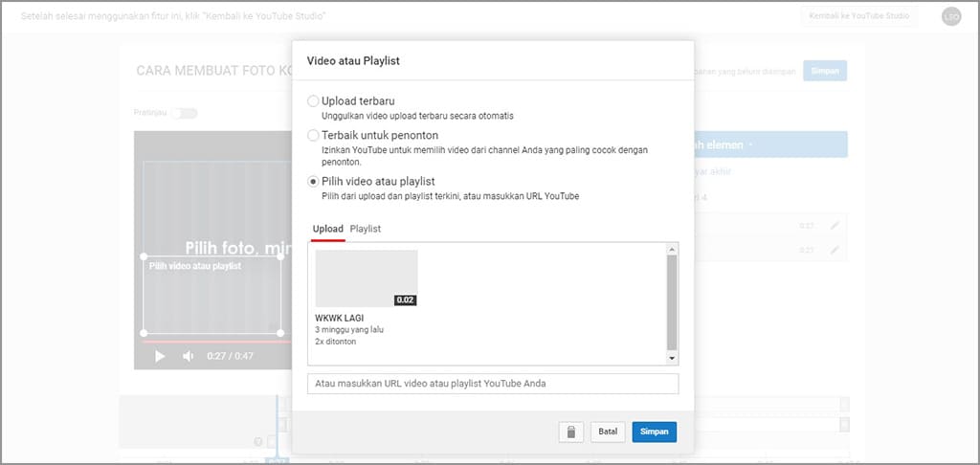Viewport: 980px width, 465px height.
Task: Select the "WKWK LAGI" video thumbnail
Action: pos(367,277)
